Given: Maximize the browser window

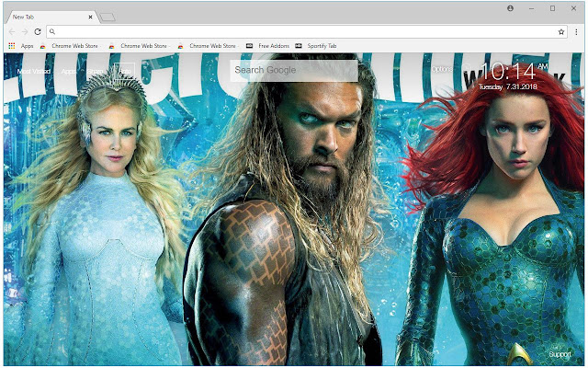Looking at the screenshot, I should click(x=552, y=8).
